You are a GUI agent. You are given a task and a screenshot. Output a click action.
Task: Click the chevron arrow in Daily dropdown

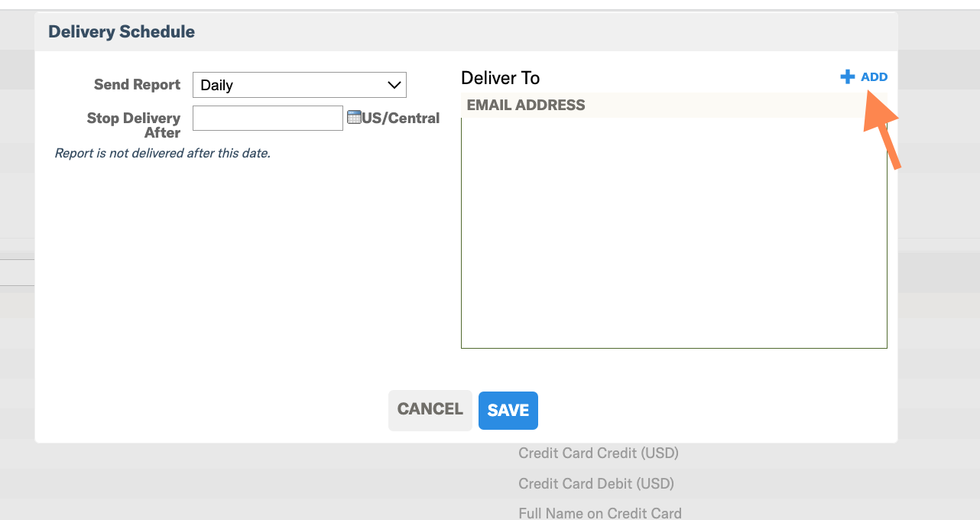tap(394, 85)
